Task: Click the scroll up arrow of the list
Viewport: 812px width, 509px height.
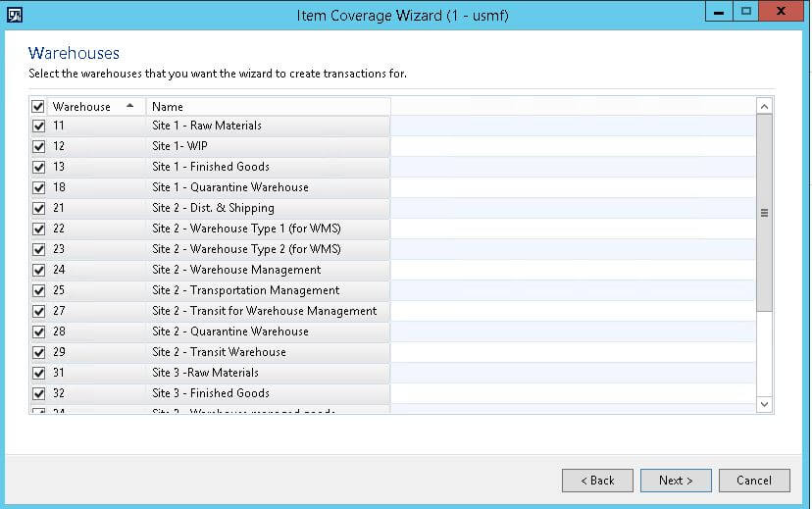Action: [765, 106]
